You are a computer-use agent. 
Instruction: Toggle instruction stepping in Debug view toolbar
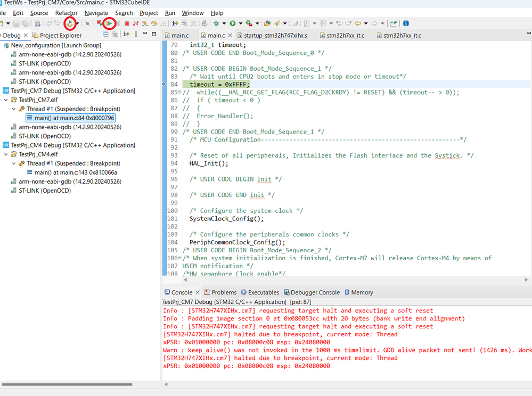click(127, 35)
